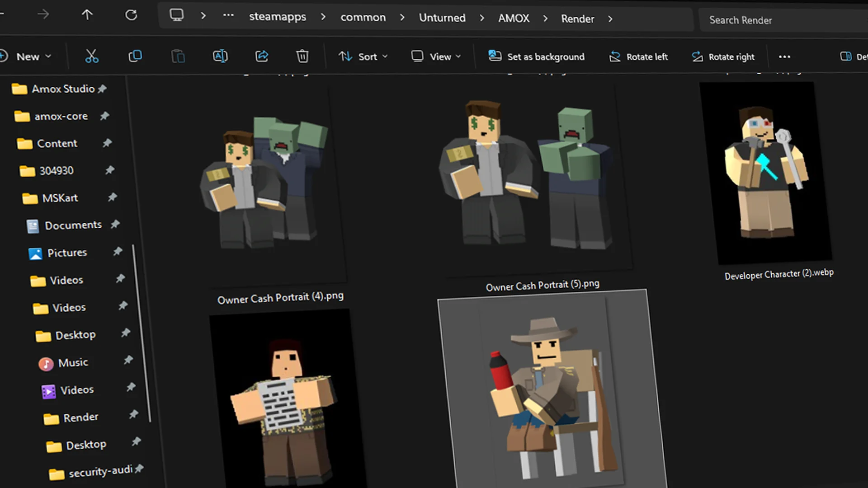
Task: Expand chevron after Render breadcrumb
Action: 610,19
